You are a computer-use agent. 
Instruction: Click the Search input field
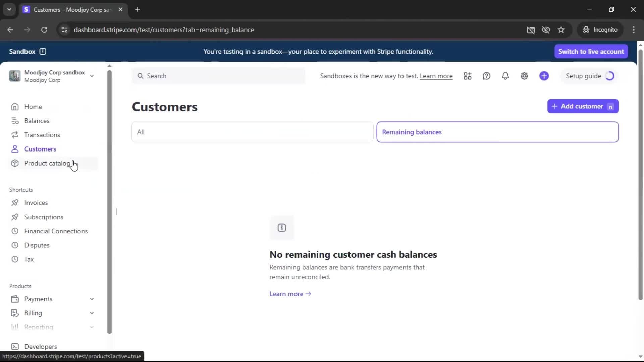click(219, 76)
